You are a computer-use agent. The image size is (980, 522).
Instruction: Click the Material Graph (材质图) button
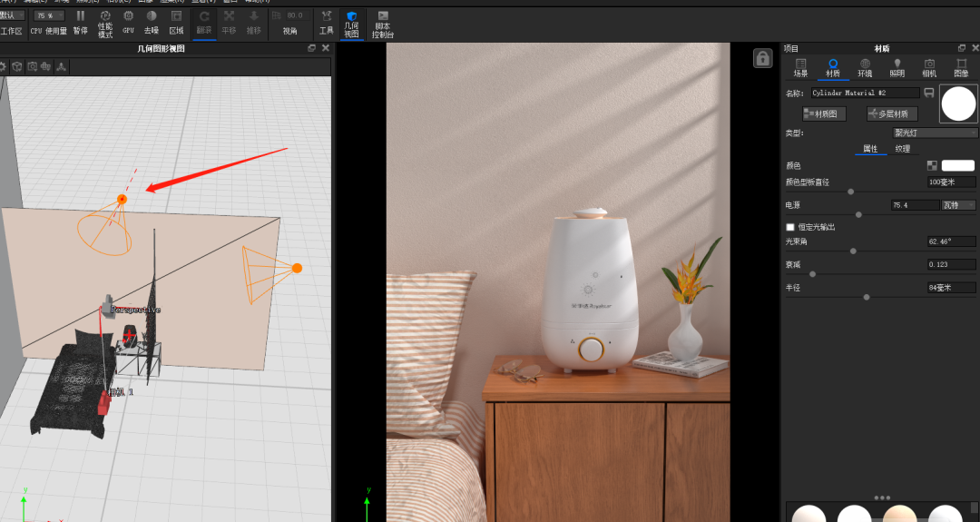tap(824, 113)
